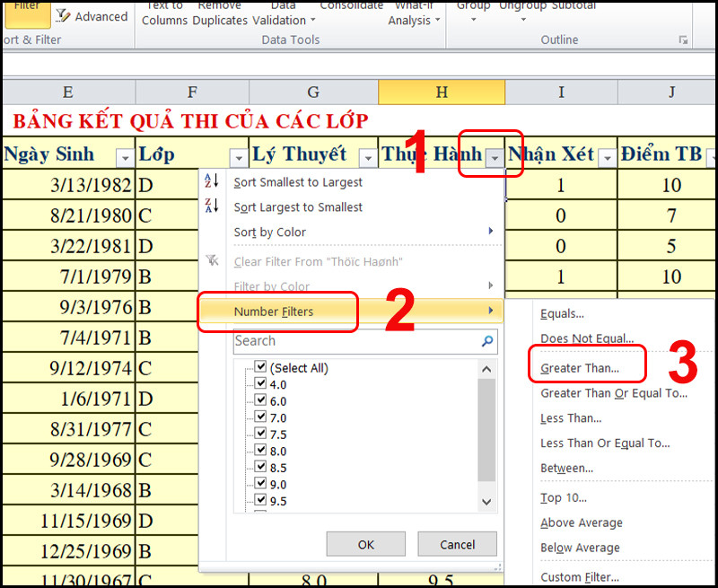Open the Ngày Sinh column filter dropdown
Screen dimensions: 718x588
(125, 158)
